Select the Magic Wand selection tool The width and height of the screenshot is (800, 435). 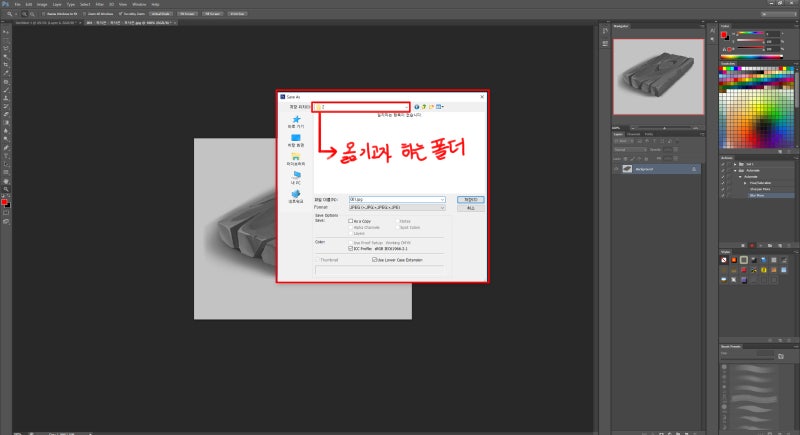pyautogui.click(x=6, y=56)
